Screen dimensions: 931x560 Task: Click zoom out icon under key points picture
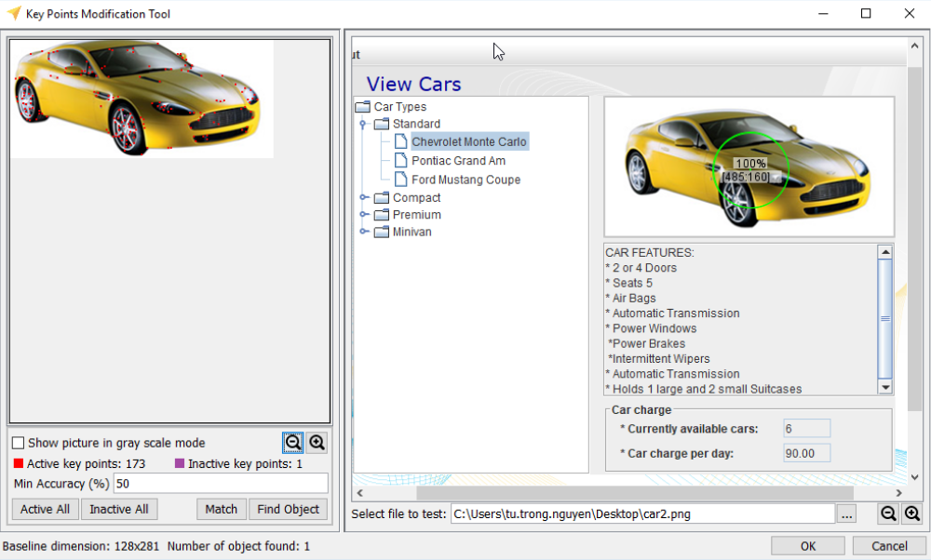point(292,443)
